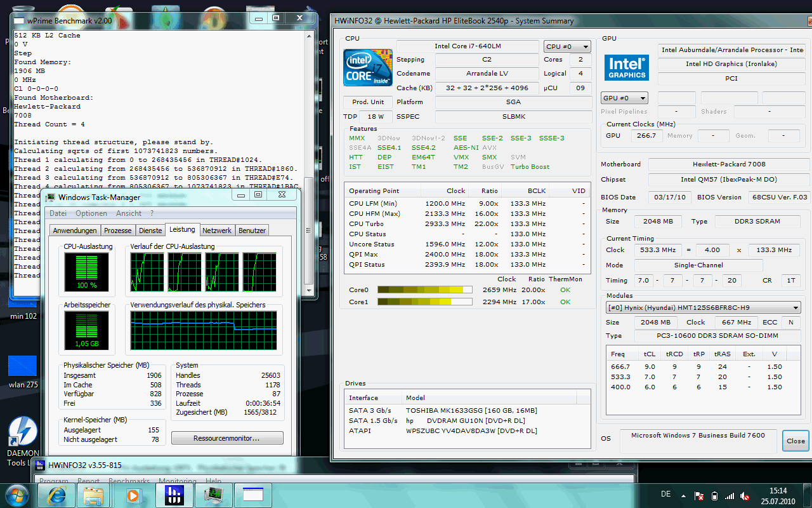Open the taskbar clock and date
Viewport: 812px width, 508px height.
click(777, 495)
